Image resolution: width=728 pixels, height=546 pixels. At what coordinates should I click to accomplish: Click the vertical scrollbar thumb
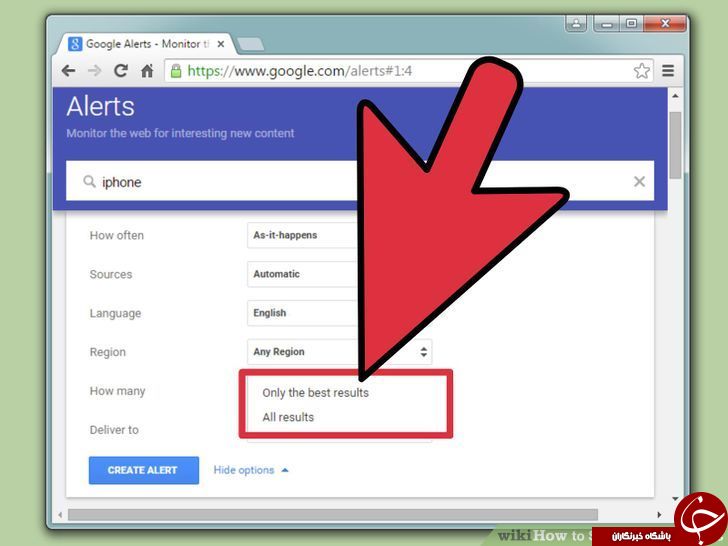click(676, 145)
